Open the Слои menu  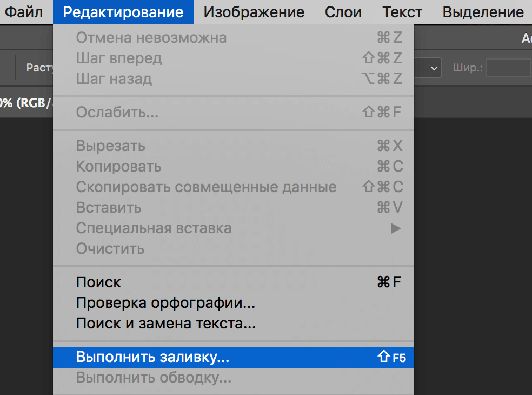tap(343, 12)
